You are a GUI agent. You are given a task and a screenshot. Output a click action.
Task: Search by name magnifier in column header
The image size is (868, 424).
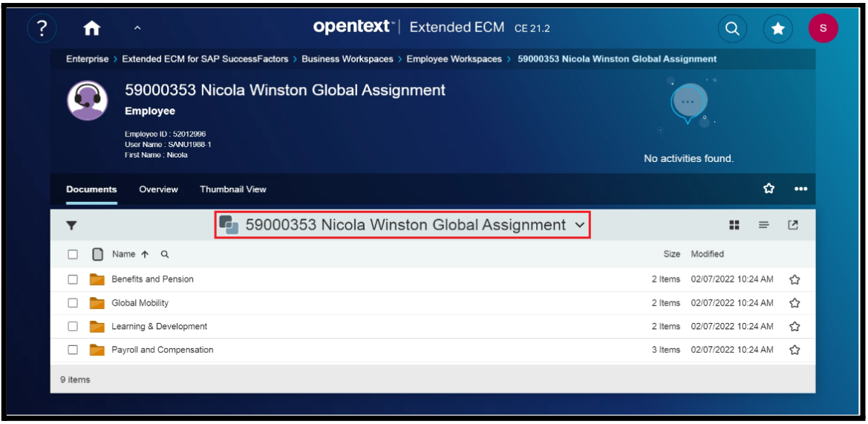(x=165, y=254)
